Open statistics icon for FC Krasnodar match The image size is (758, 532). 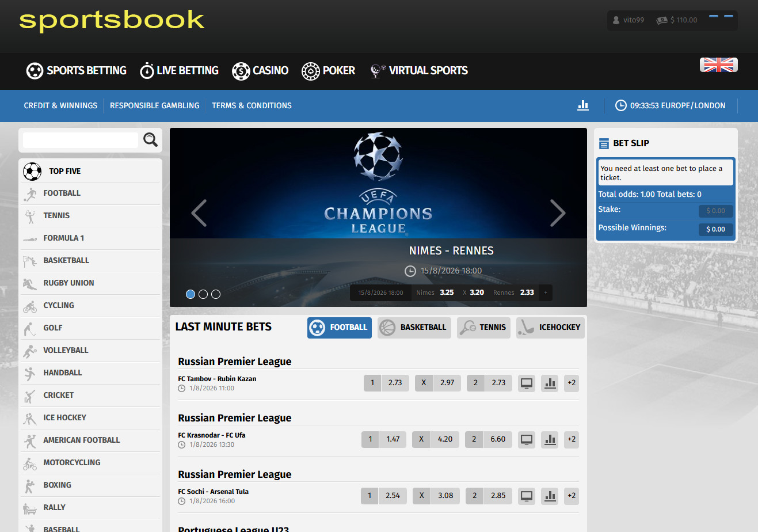coord(550,439)
